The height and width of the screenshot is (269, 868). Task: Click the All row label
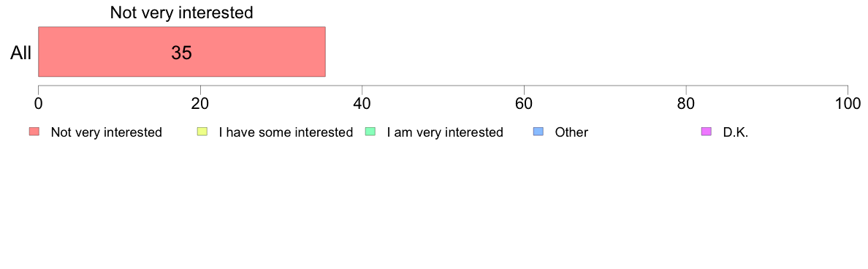click(21, 53)
